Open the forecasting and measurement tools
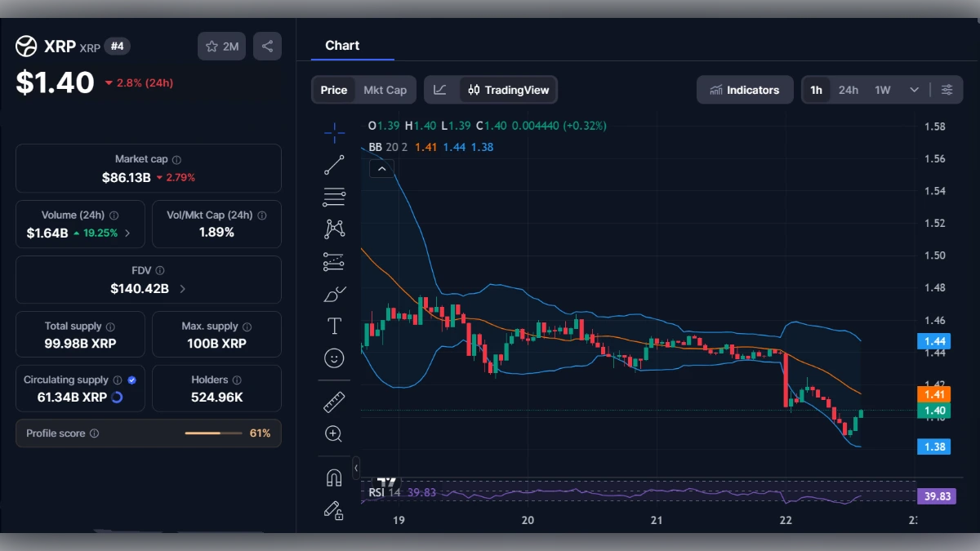Screen dimensions: 980x551 pyautogui.click(x=334, y=262)
